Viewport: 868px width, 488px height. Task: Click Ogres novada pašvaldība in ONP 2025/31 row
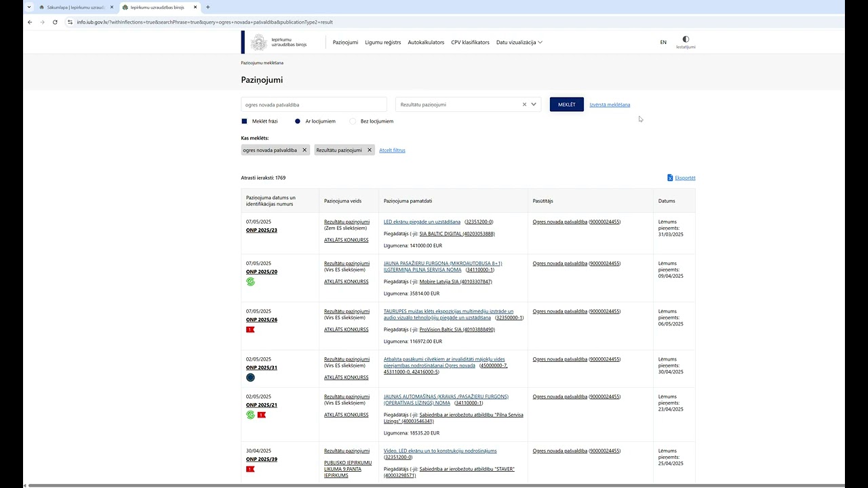point(560,359)
